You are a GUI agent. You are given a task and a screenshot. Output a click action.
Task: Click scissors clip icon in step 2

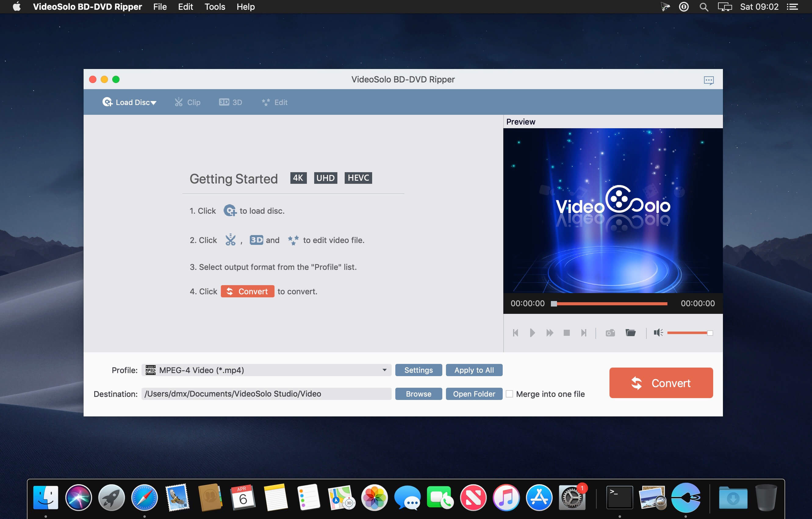[x=230, y=240]
